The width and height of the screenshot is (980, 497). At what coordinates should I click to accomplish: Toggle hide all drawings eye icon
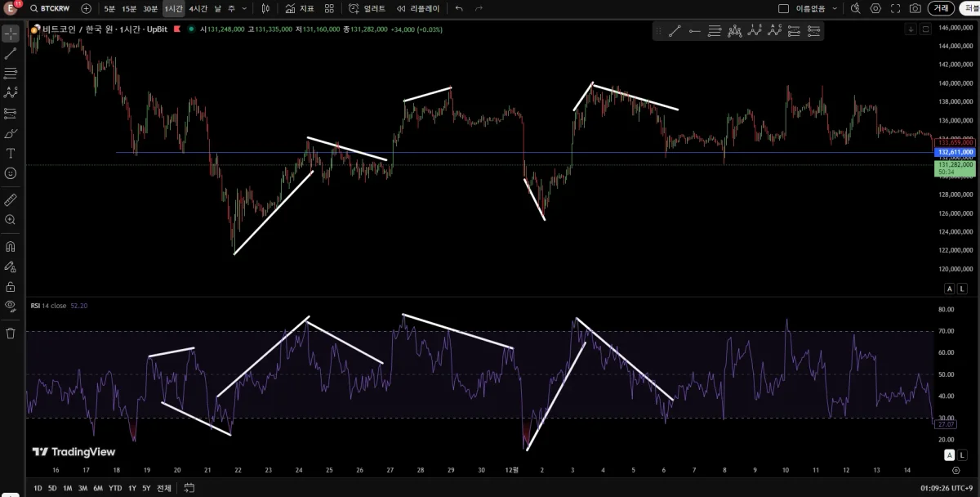pos(11,306)
